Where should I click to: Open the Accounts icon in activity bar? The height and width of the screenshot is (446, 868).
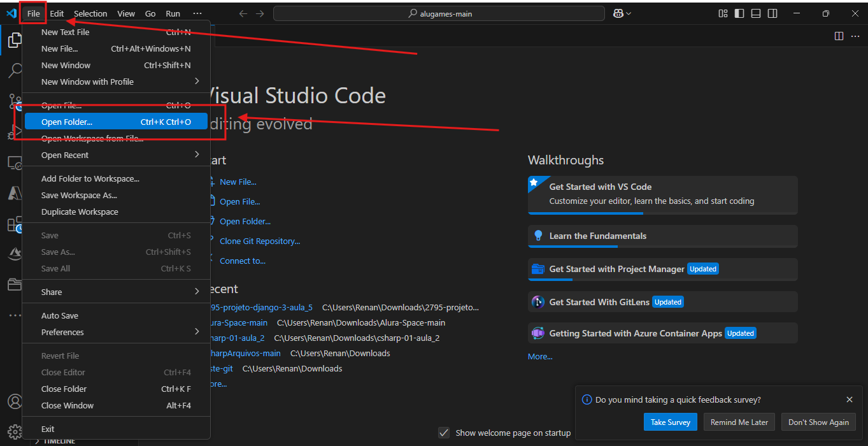pyautogui.click(x=14, y=401)
